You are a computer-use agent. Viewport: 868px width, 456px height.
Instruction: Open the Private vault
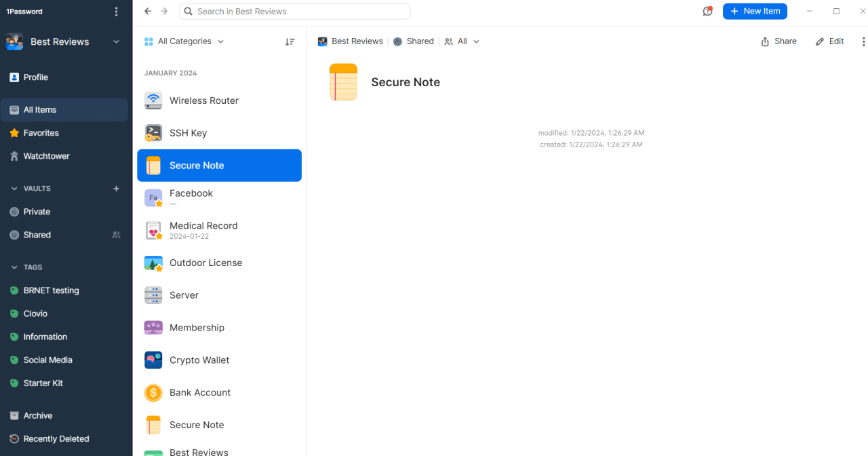tap(37, 211)
